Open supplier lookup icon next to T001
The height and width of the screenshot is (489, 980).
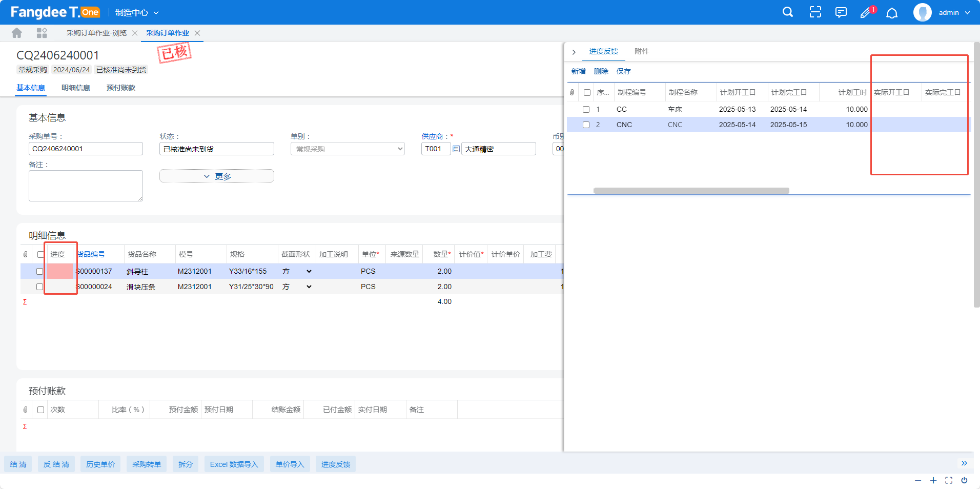pyautogui.click(x=456, y=149)
